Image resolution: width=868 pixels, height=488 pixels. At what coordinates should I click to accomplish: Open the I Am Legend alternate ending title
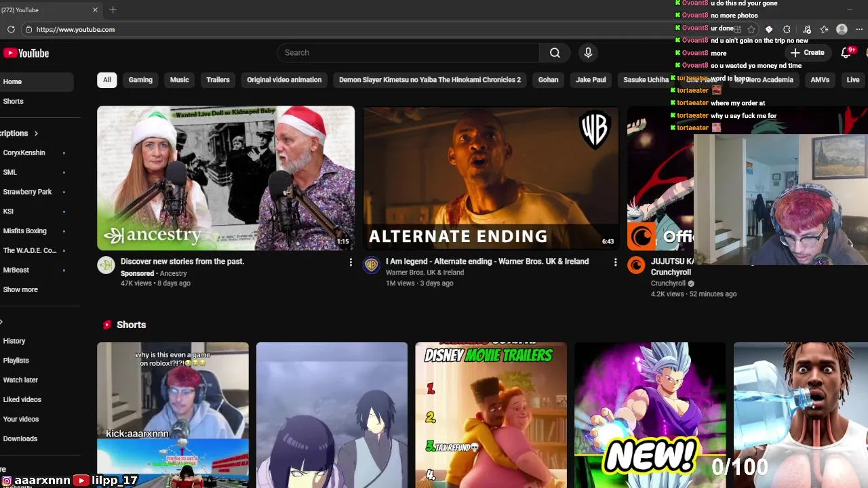[487, 262]
